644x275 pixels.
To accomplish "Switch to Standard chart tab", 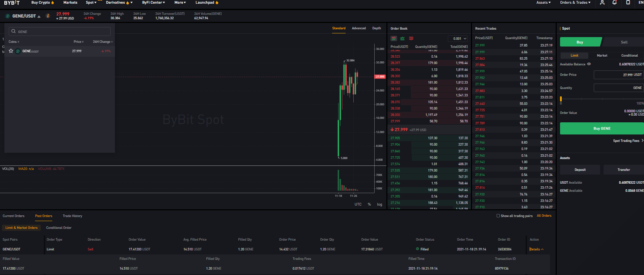I will point(339,28).
